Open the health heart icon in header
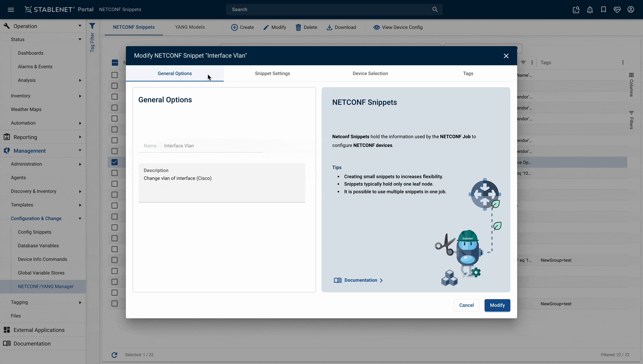This screenshot has width=643, height=364. pos(617,10)
